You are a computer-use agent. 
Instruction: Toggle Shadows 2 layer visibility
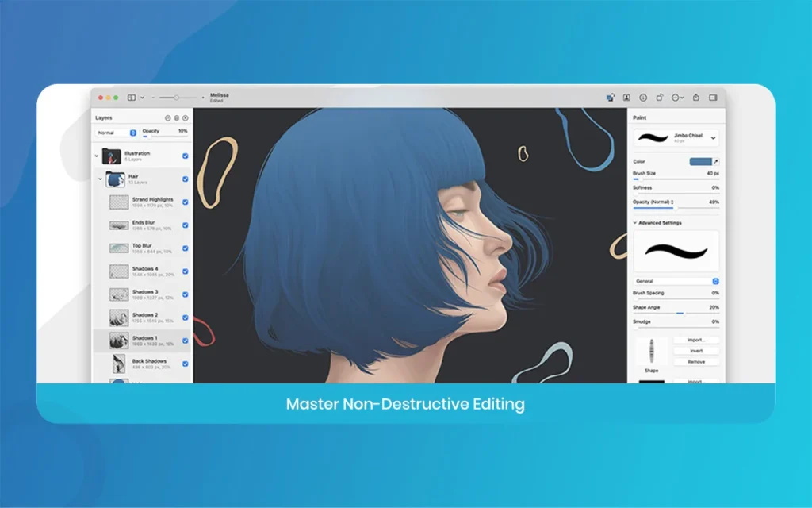(186, 317)
